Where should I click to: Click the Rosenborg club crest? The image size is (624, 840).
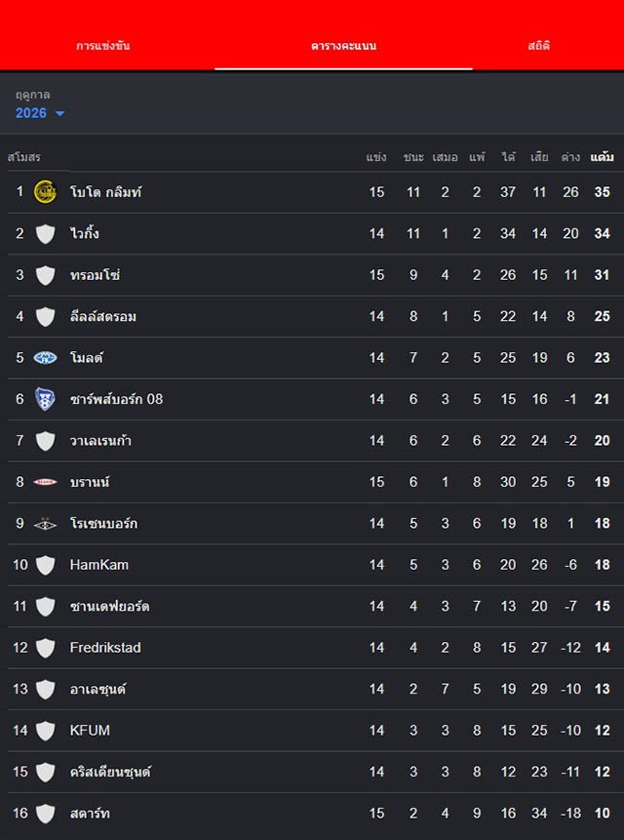point(45,523)
